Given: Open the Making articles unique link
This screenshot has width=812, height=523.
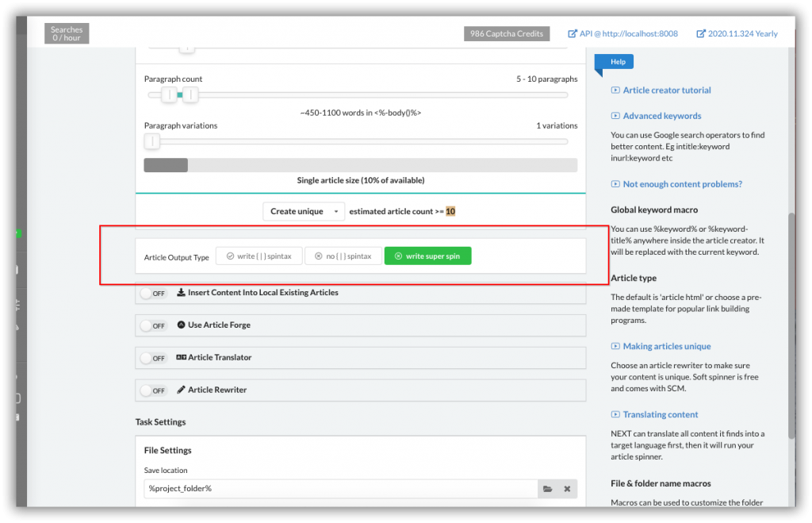Looking at the screenshot, I should pyautogui.click(x=666, y=346).
